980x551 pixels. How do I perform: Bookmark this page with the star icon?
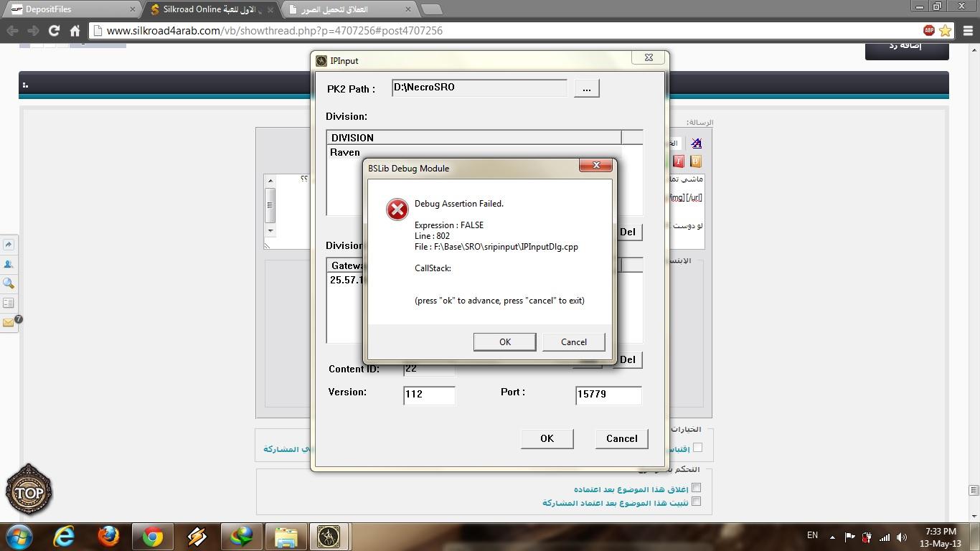tap(945, 30)
